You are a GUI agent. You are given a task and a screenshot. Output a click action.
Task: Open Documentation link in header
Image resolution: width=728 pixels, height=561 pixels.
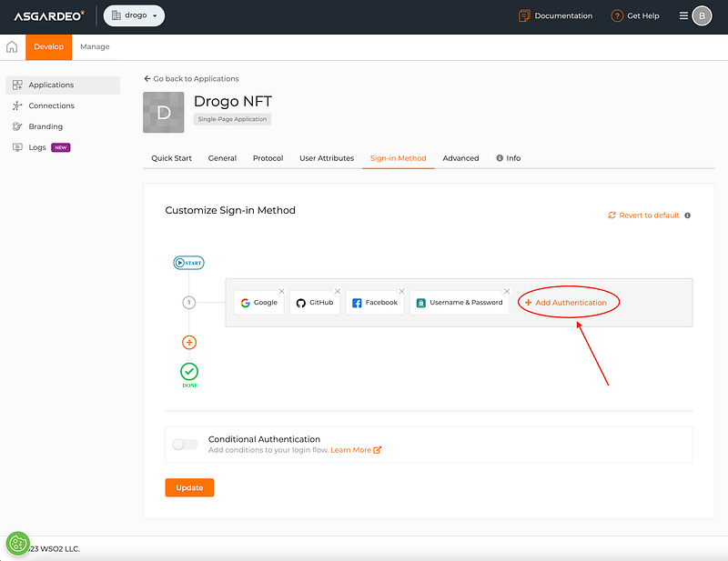pyautogui.click(x=555, y=15)
